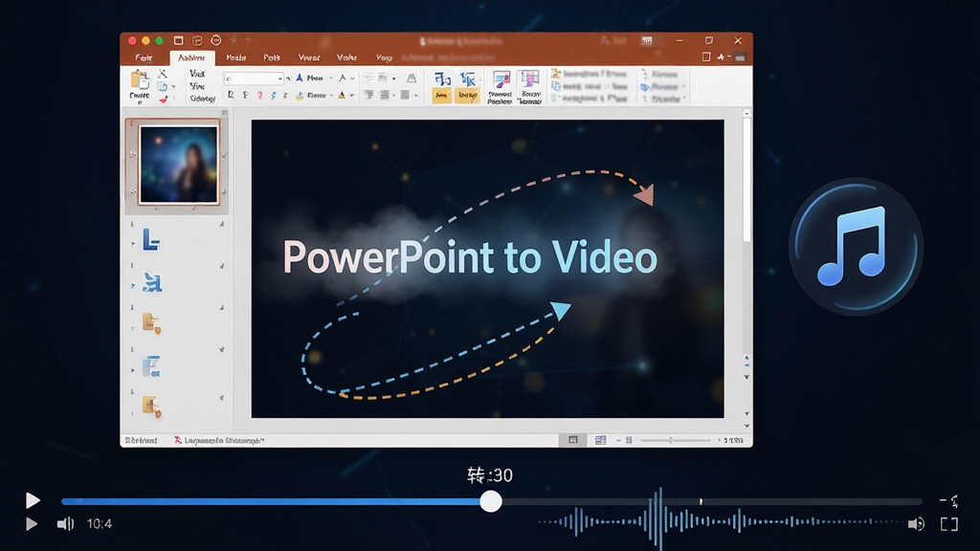The image size is (980, 551).
Task: Click the large music note icon
Action: [x=855, y=246]
